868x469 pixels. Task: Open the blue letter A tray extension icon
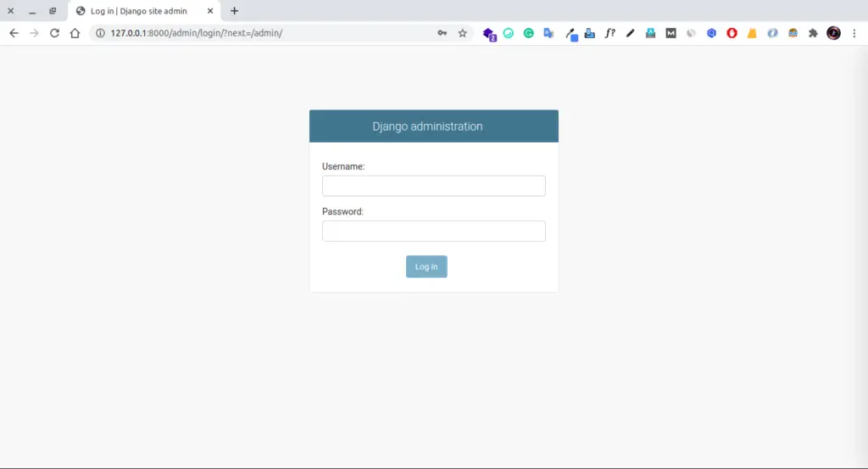click(650, 33)
